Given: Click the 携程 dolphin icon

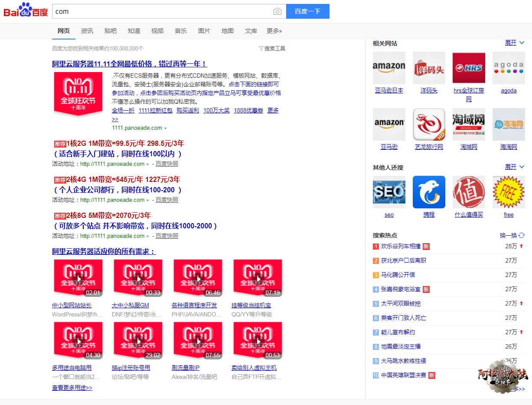Looking at the screenshot, I should click(x=429, y=192).
